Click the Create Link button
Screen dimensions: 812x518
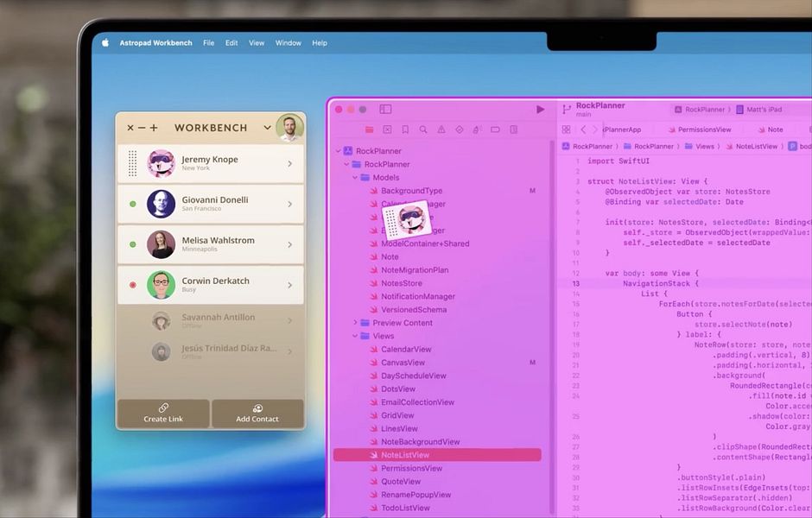tap(163, 413)
